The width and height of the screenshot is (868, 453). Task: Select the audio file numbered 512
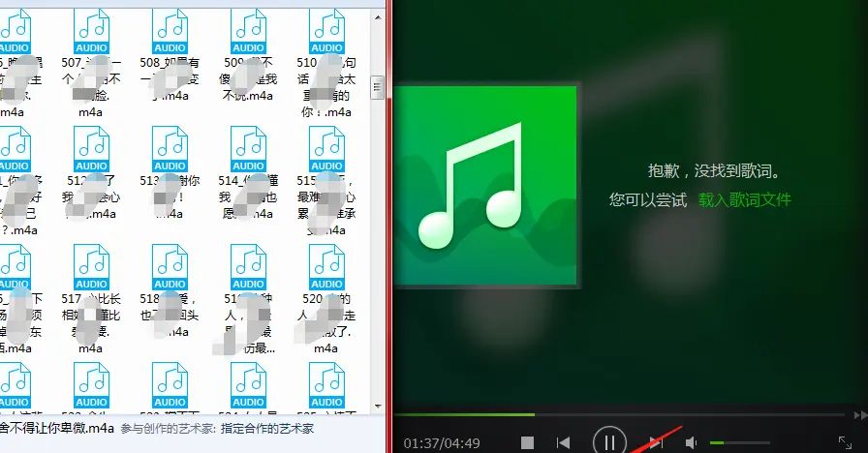(91, 173)
